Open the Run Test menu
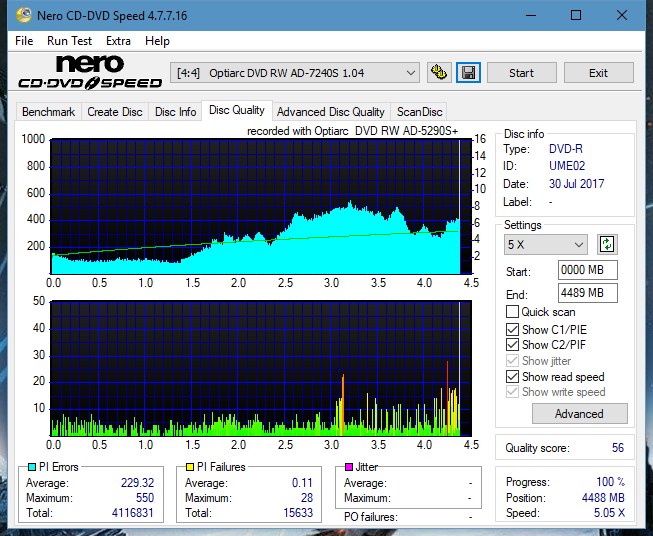Image resolution: width=653 pixels, height=536 pixels. [x=69, y=41]
